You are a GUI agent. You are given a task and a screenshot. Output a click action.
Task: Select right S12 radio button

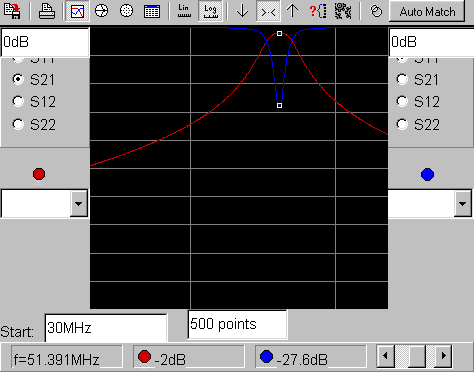tap(402, 101)
